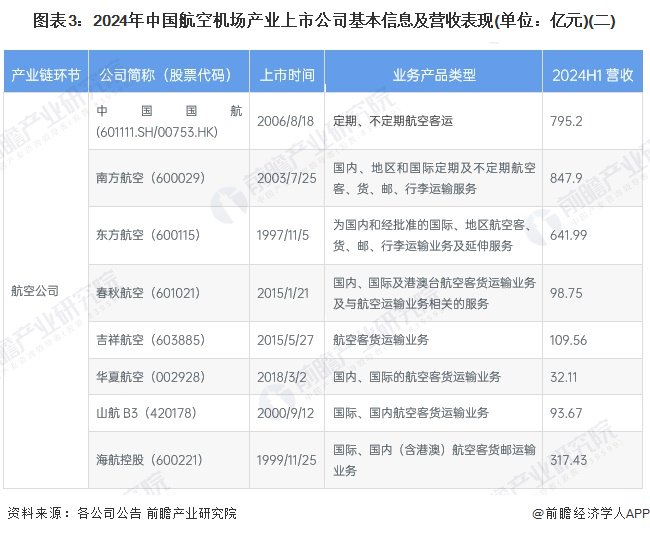
Task: Click 春秋航空 business description mentioning 港澳台
Action: point(434,294)
